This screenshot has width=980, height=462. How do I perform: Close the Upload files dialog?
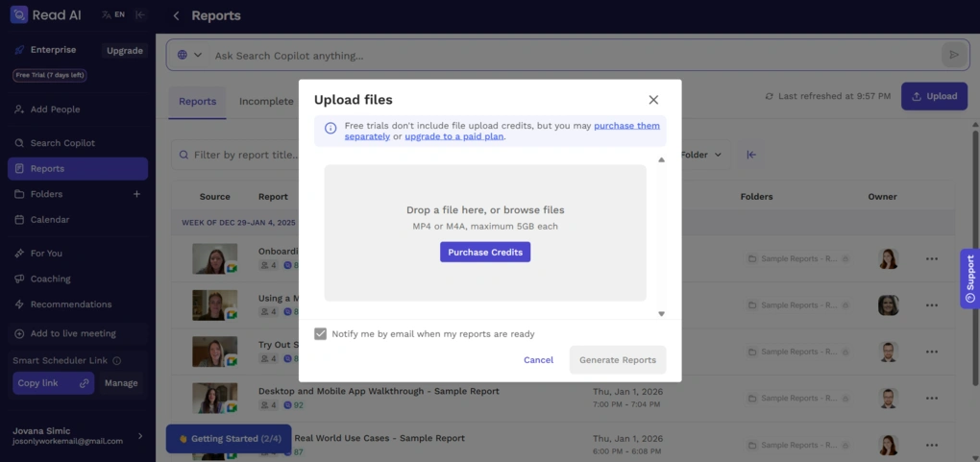pos(653,100)
